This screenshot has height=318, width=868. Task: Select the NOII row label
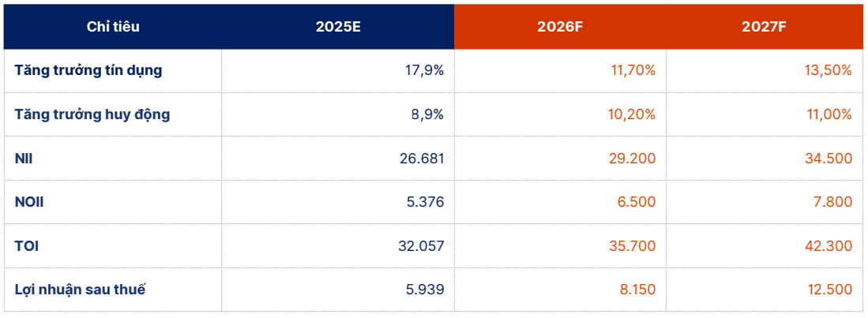point(29,202)
